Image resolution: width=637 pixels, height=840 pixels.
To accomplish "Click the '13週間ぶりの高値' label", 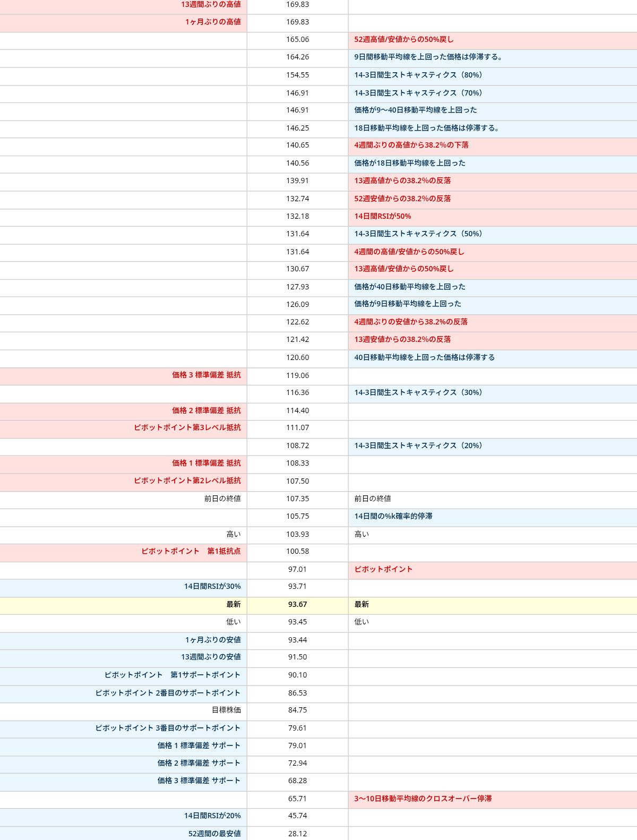I will point(211,4).
